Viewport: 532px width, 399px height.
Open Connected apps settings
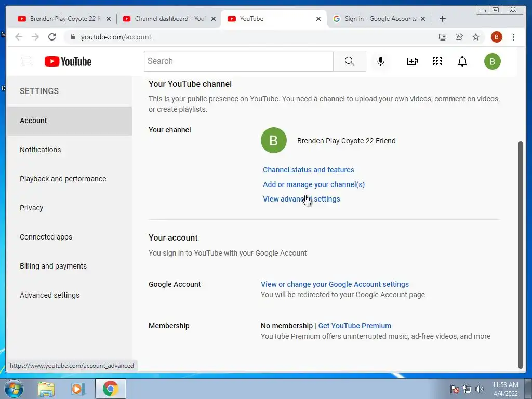[69, 237]
